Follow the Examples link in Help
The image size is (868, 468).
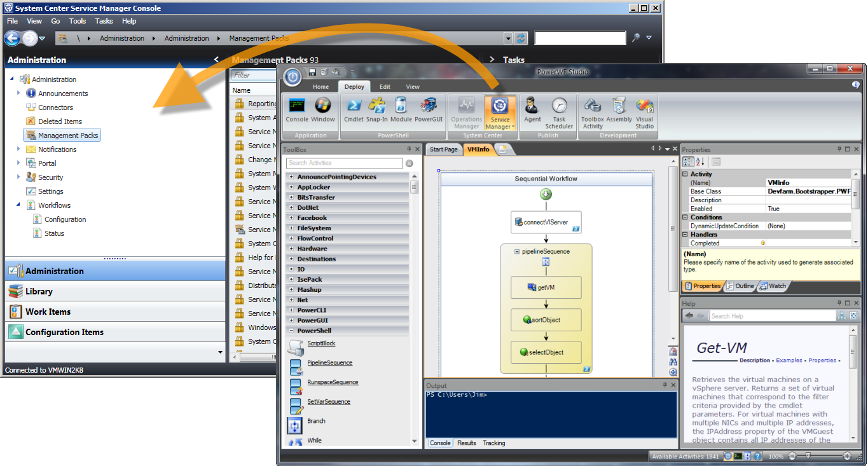point(789,361)
